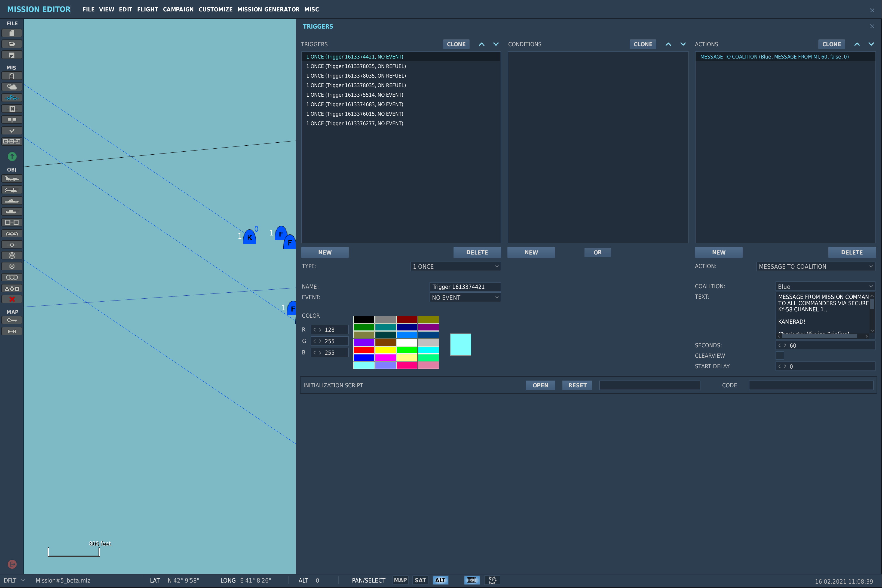Select the ship group tool
Image resolution: width=882 pixels, height=588 pixels.
[x=12, y=201]
